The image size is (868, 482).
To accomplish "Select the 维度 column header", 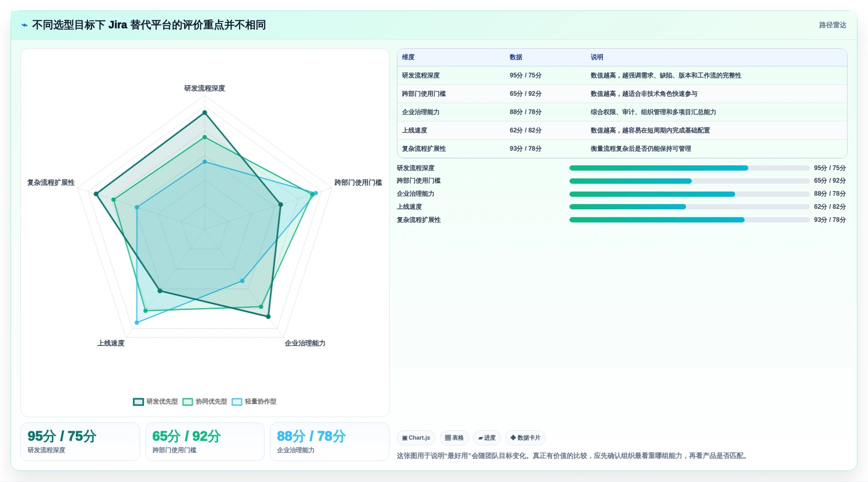I will click(408, 58).
